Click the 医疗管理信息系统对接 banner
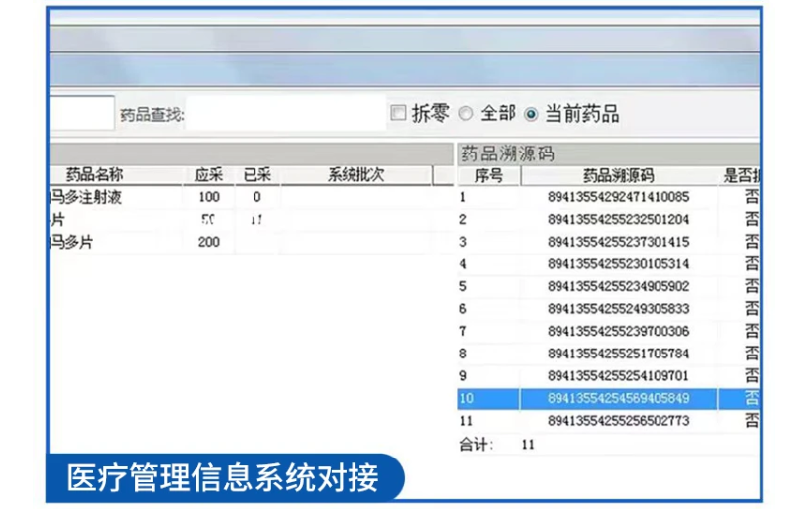This screenshot has height=509, width=812. (223, 479)
